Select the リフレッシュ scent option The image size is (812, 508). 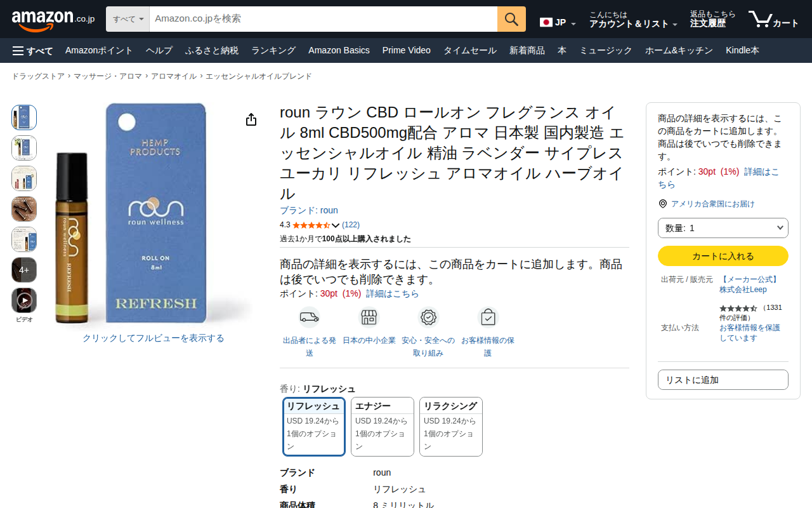point(314,427)
